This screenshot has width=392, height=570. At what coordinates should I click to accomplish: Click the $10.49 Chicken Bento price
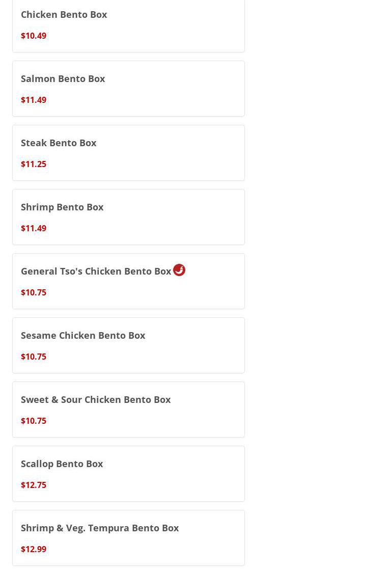[34, 36]
